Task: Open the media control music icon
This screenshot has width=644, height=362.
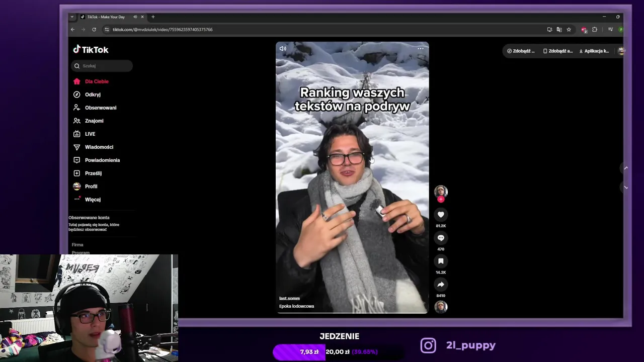Action: [x=610, y=30]
